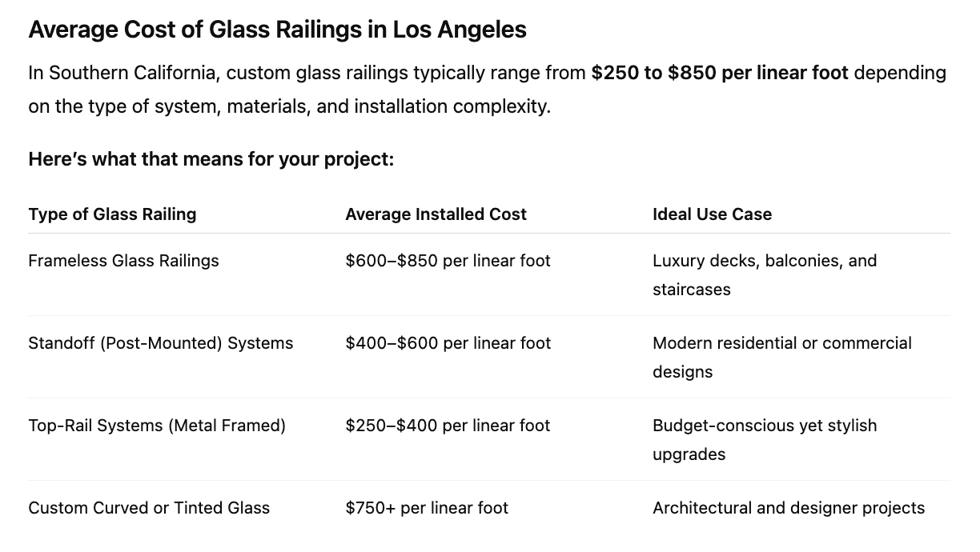Viewport: 980px width, 552px height.
Task: Click the '$400–$600 per linear foot' cell
Action: (448, 343)
